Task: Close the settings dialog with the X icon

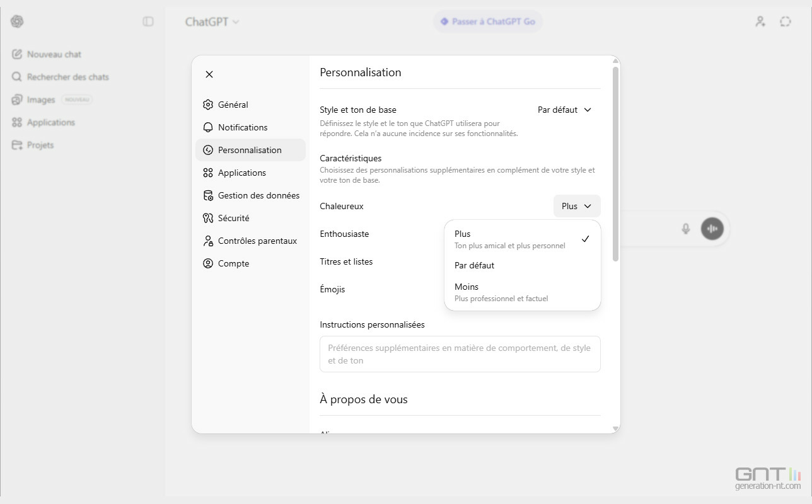Action: tap(209, 74)
